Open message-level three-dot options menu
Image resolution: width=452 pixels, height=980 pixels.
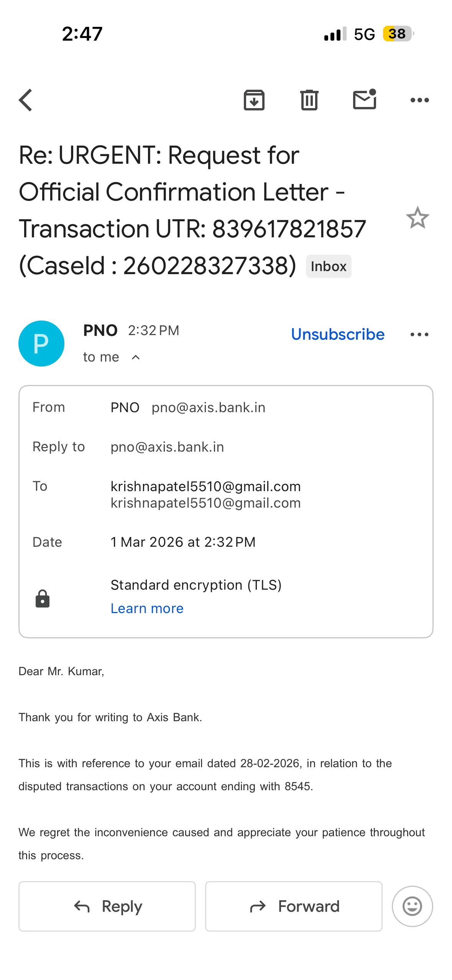(419, 335)
